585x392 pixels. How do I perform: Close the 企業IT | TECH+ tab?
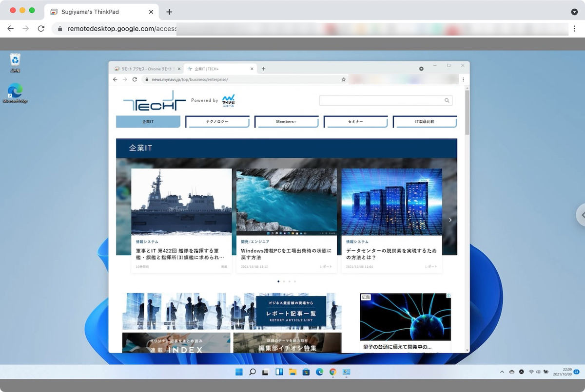[x=252, y=69]
